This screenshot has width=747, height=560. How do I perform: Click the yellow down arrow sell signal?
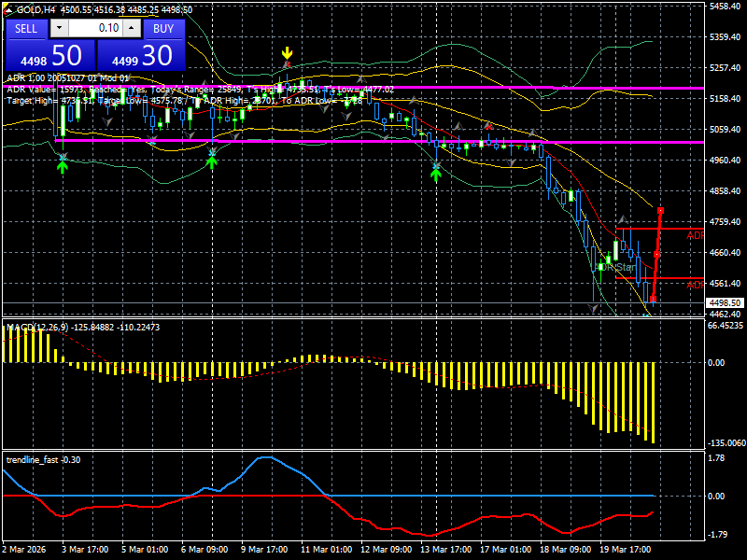tap(287, 52)
